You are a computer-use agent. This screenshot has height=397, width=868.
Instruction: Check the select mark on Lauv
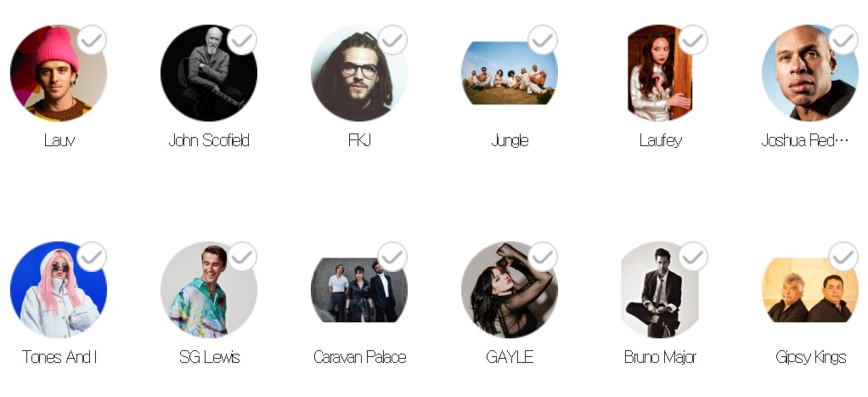tap(92, 40)
